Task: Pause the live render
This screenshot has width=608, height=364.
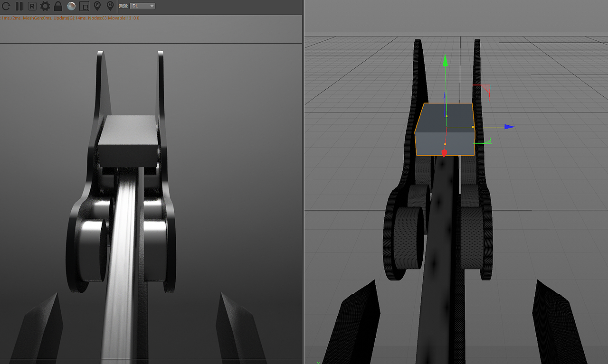Action: (19, 6)
